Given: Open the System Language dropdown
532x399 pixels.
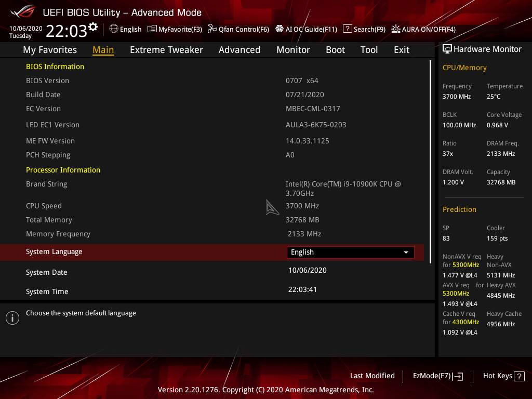Looking at the screenshot, I should tap(351, 252).
